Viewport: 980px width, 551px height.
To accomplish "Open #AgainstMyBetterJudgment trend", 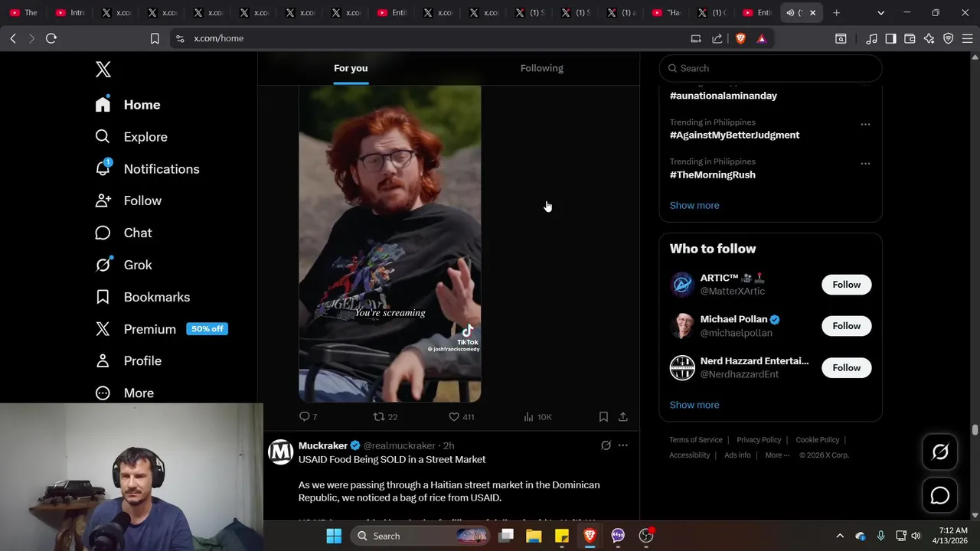I will [734, 135].
